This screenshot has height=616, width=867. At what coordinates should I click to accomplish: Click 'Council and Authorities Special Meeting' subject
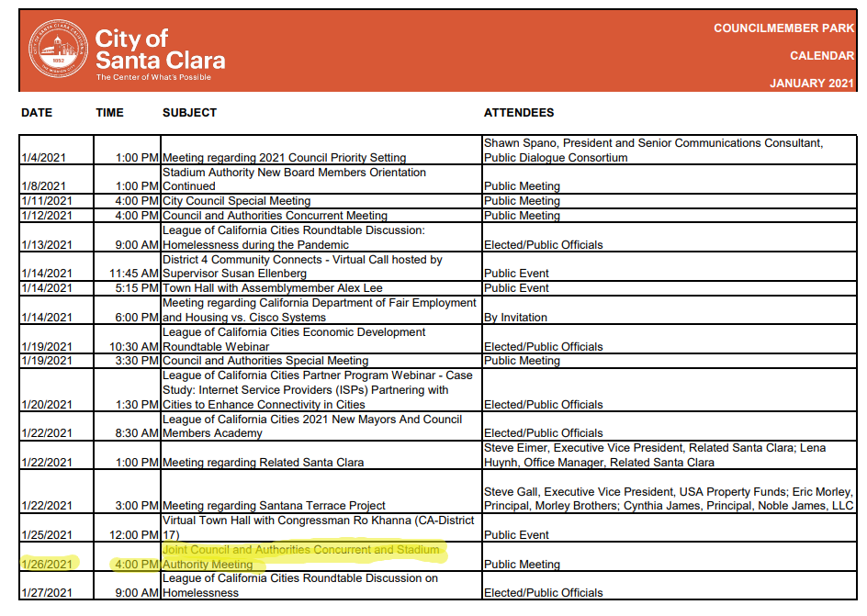[x=265, y=361]
